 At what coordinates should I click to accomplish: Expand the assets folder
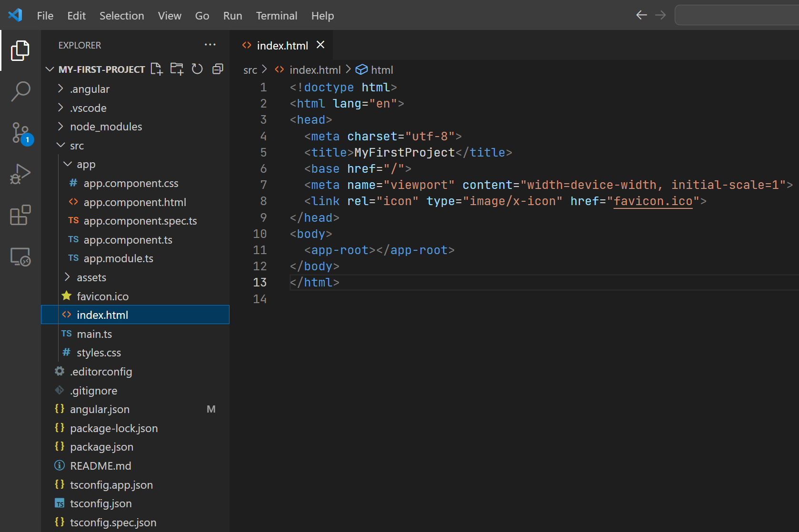tap(91, 277)
